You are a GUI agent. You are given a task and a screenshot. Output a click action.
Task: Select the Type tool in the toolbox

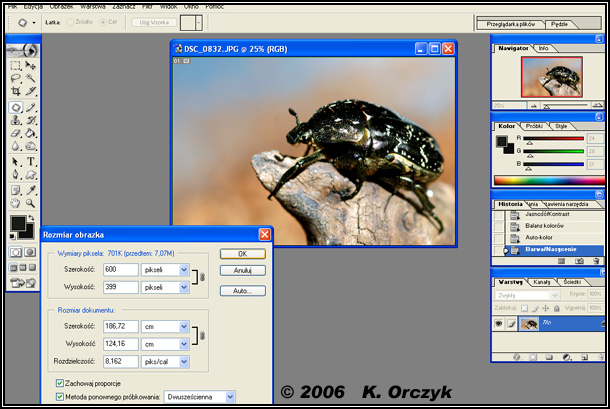pyautogui.click(x=31, y=161)
